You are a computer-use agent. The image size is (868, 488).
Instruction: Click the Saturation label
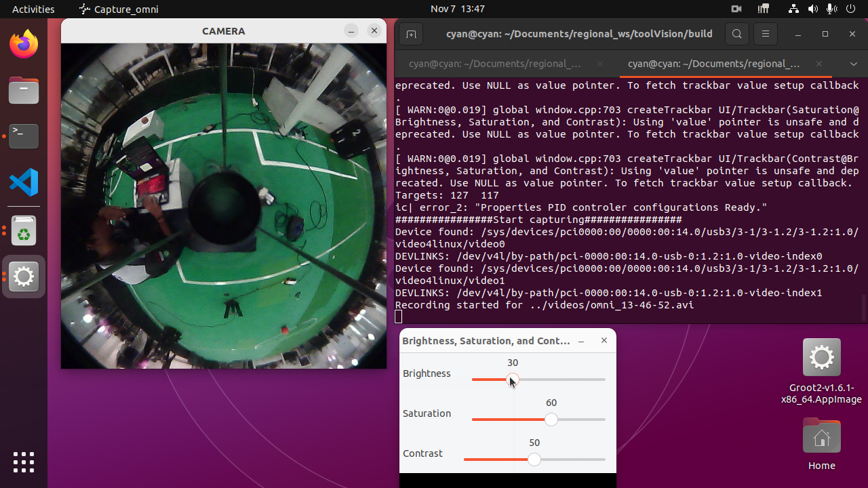click(x=427, y=413)
